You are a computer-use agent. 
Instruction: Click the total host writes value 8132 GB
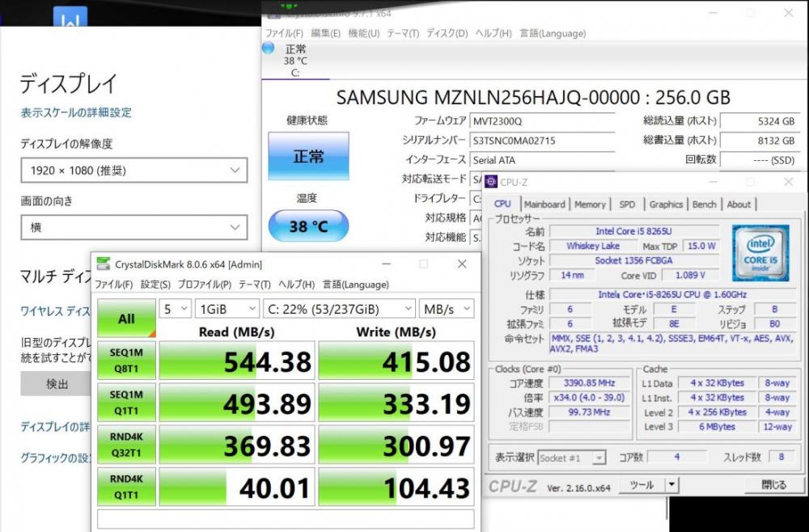pyautogui.click(x=760, y=140)
